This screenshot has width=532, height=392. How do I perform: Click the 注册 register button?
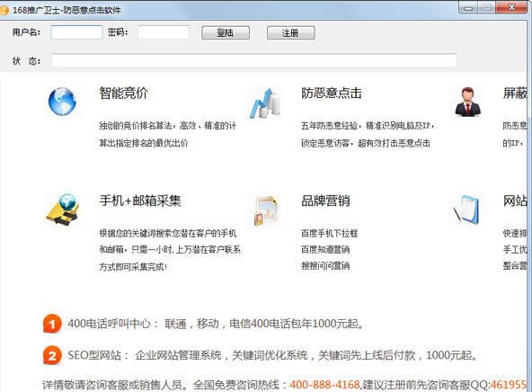point(291,33)
